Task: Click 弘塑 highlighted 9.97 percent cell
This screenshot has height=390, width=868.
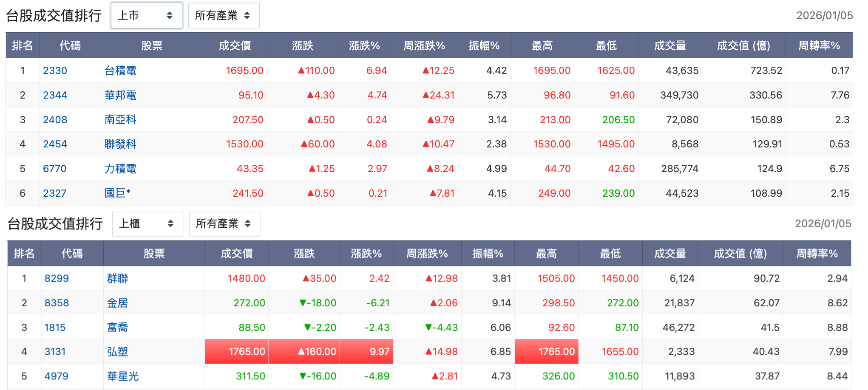Action: [x=366, y=352]
